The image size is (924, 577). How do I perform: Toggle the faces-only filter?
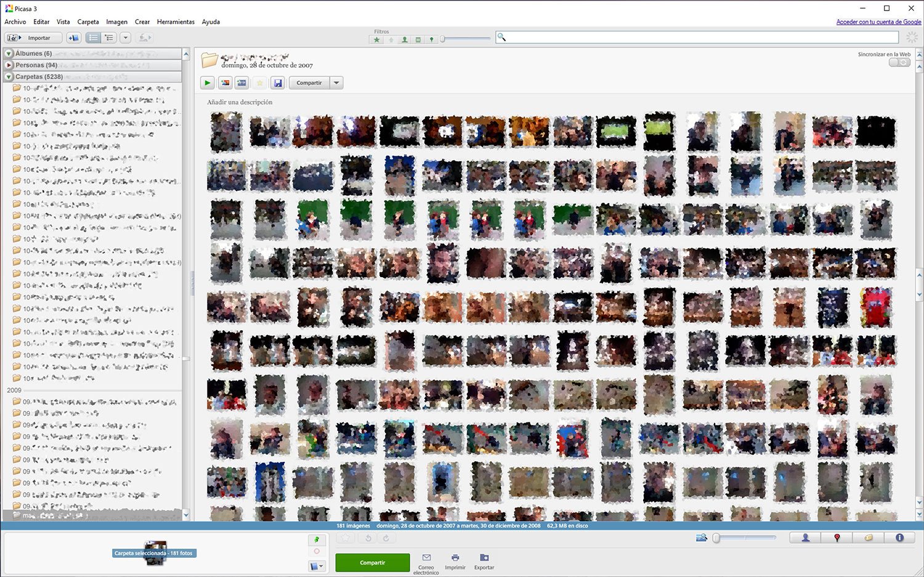[x=404, y=40]
